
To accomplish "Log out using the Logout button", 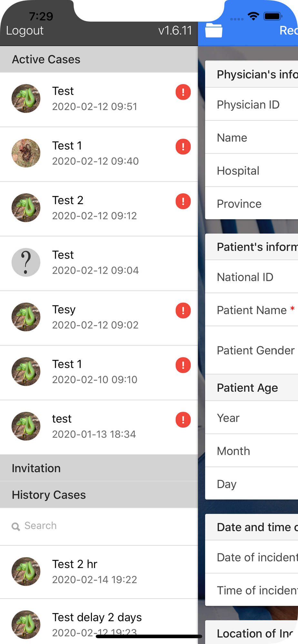I will coord(25,30).
